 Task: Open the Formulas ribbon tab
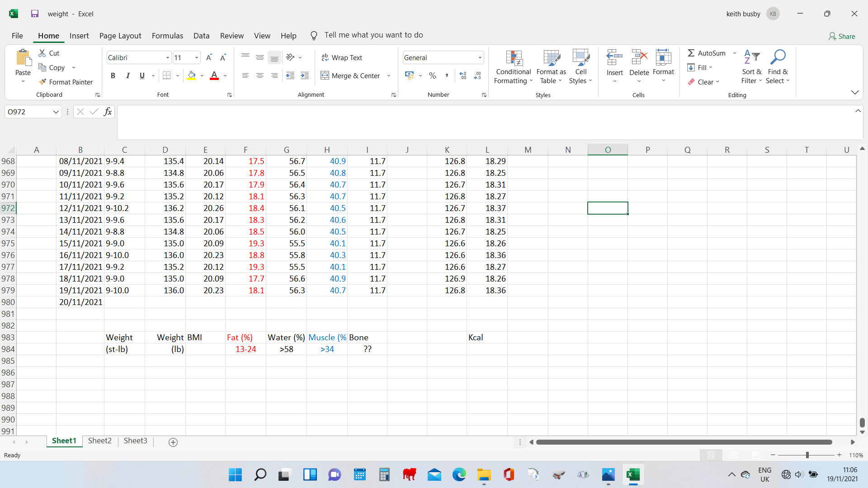167,36
